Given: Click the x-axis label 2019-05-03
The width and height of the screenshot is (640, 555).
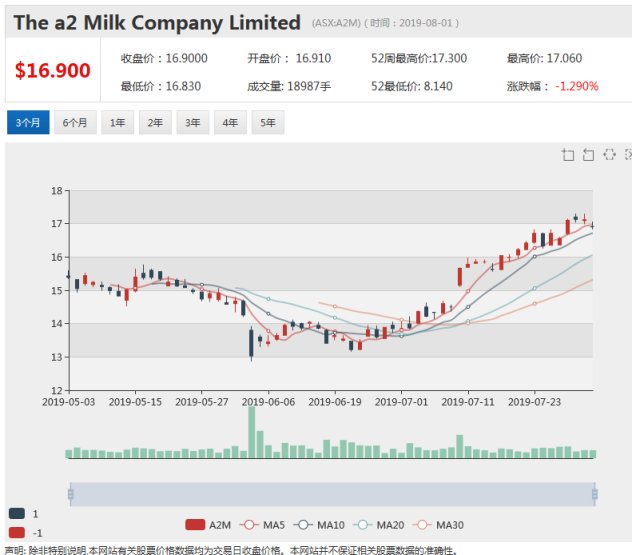Looking at the screenshot, I should point(69,402).
